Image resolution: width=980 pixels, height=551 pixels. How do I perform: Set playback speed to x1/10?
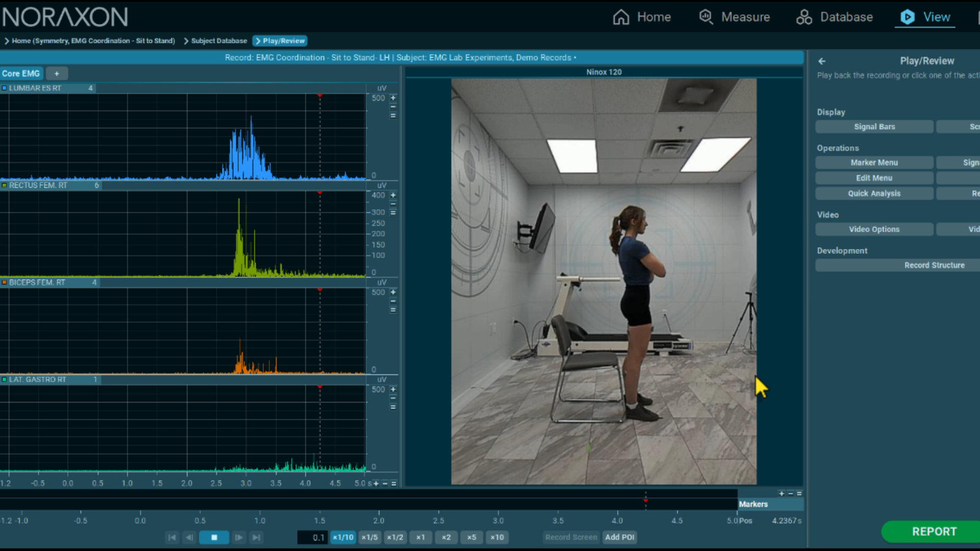click(x=343, y=537)
